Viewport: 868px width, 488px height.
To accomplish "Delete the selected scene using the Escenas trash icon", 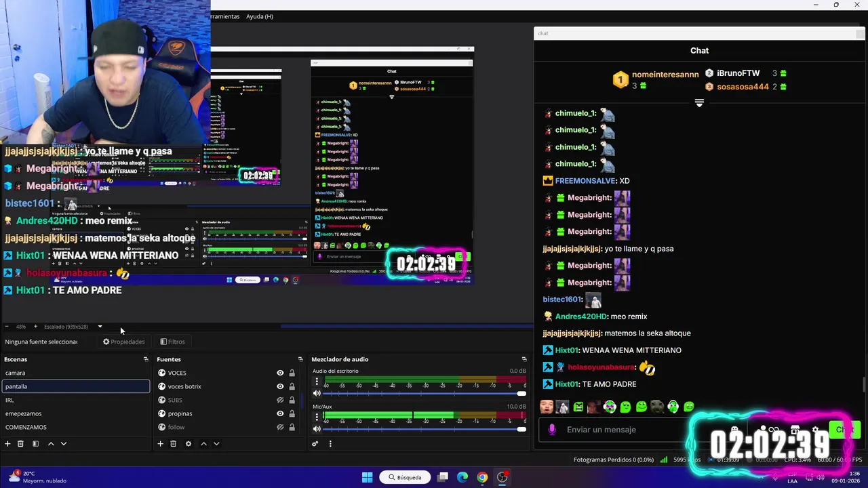I will [20, 444].
